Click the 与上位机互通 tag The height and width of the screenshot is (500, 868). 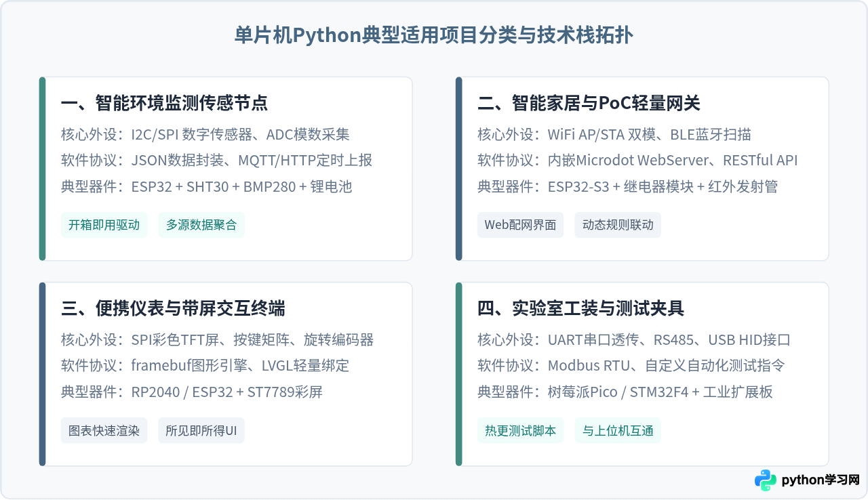tap(618, 431)
